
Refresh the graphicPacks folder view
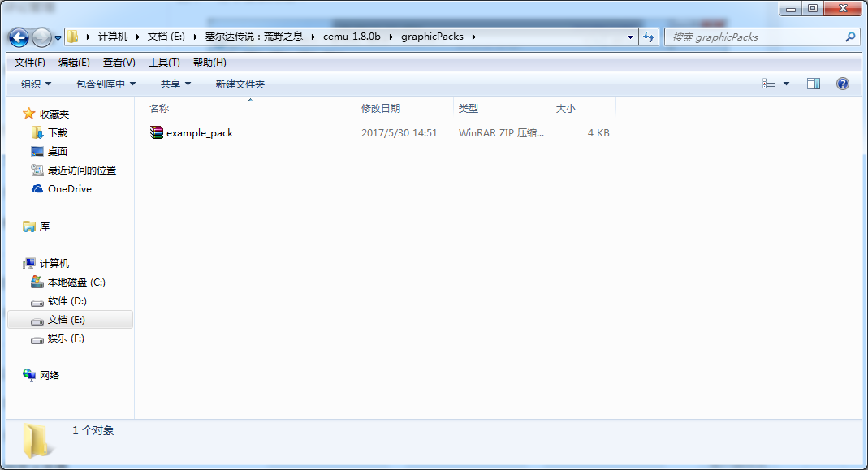[648, 37]
